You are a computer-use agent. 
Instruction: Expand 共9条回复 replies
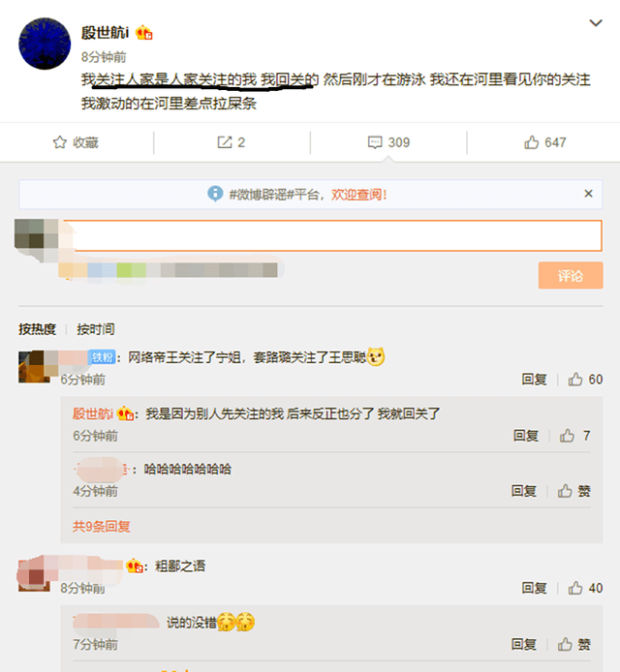click(x=101, y=527)
